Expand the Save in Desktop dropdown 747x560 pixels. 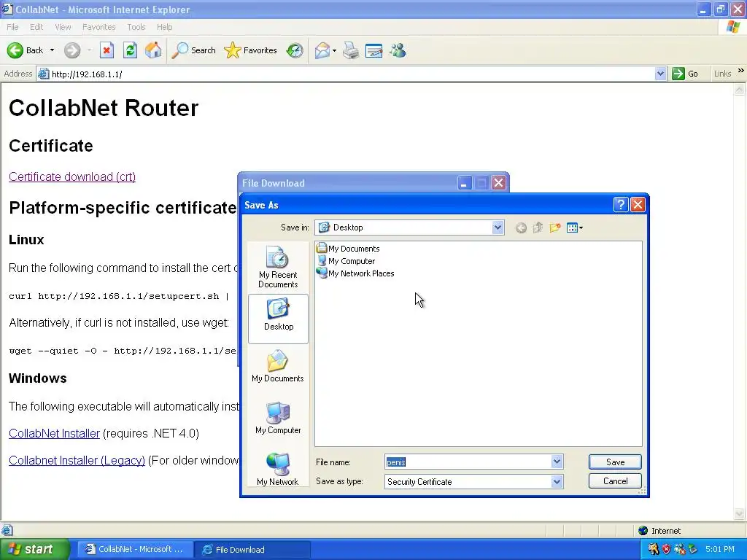(x=498, y=227)
